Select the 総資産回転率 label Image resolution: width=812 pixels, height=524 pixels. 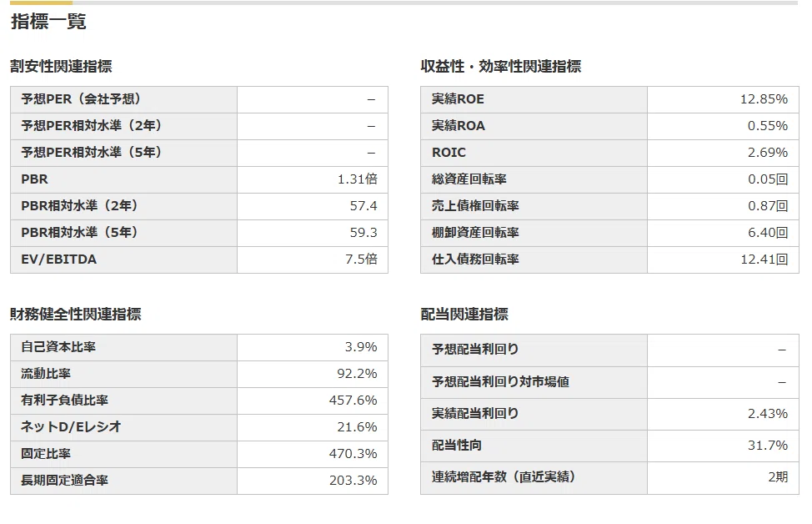click(x=469, y=179)
